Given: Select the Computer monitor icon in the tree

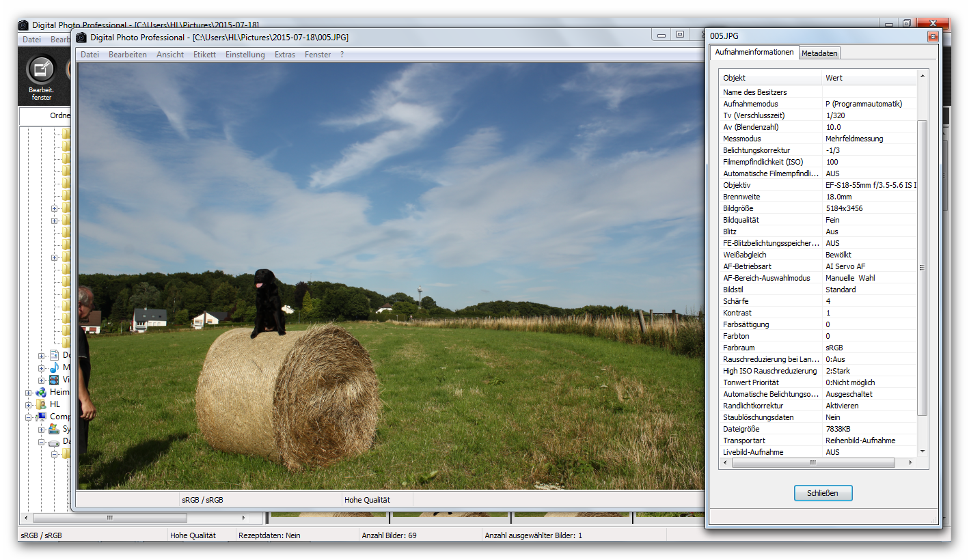Looking at the screenshot, I should 41,417.
